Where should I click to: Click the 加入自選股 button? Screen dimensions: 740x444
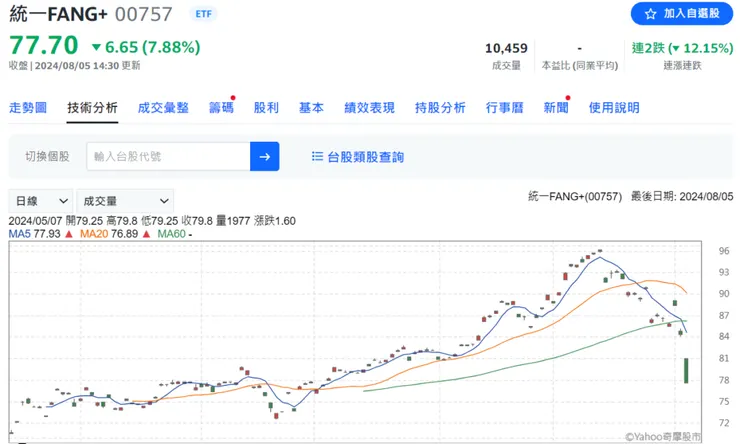click(x=681, y=14)
